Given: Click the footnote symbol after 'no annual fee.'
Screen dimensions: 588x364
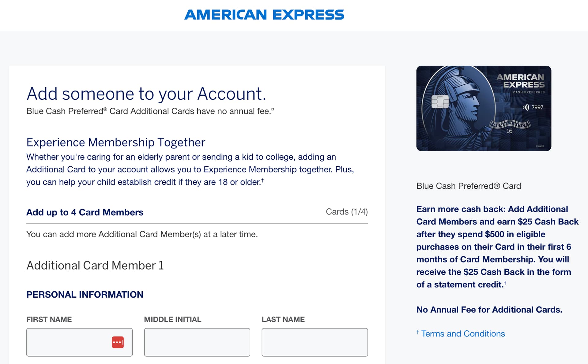Looking at the screenshot, I should [273, 109].
